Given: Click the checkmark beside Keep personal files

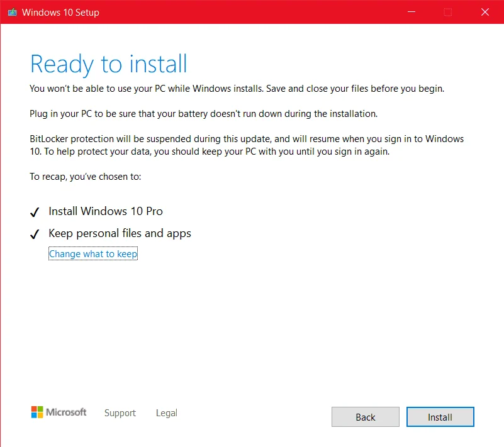Looking at the screenshot, I should point(35,234).
